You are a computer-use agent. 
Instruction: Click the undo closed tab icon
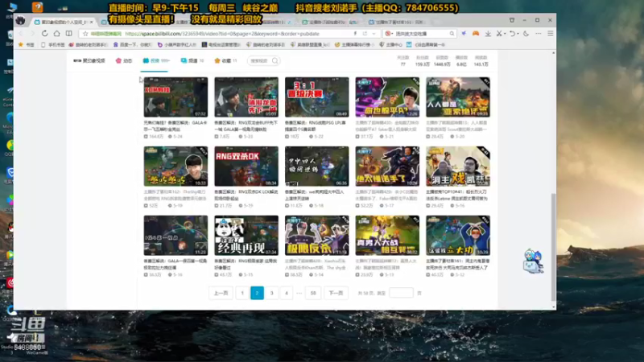(512, 34)
